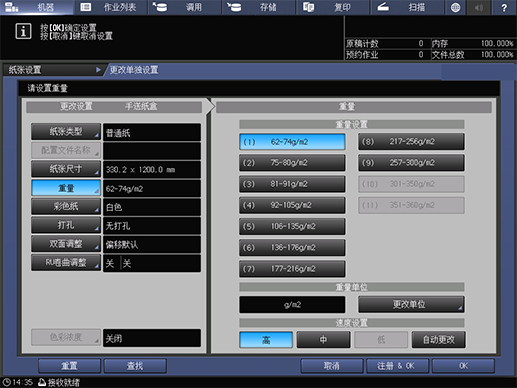The image size is (517, 388).
Task: Click the 自动更改 auto change button
Action: click(439, 340)
